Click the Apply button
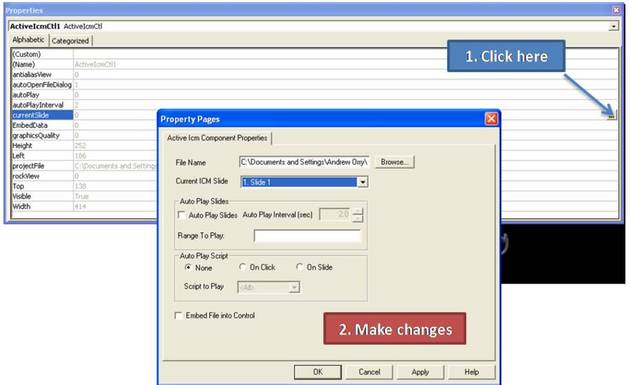The image size is (631, 385). click(420, 372)
